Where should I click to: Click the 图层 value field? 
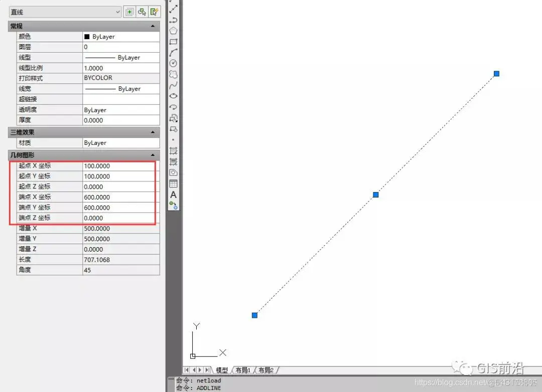tap(121, 47)
